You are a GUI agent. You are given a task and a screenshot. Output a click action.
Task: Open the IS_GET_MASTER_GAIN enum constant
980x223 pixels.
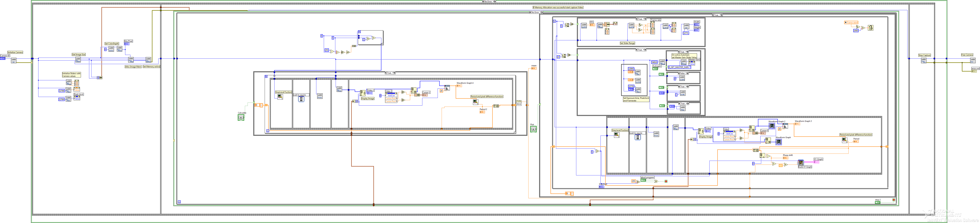[x=679, y=67]
